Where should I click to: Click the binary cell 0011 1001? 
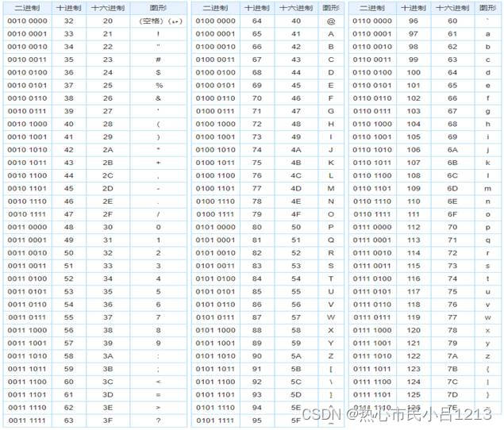[27, 344]
